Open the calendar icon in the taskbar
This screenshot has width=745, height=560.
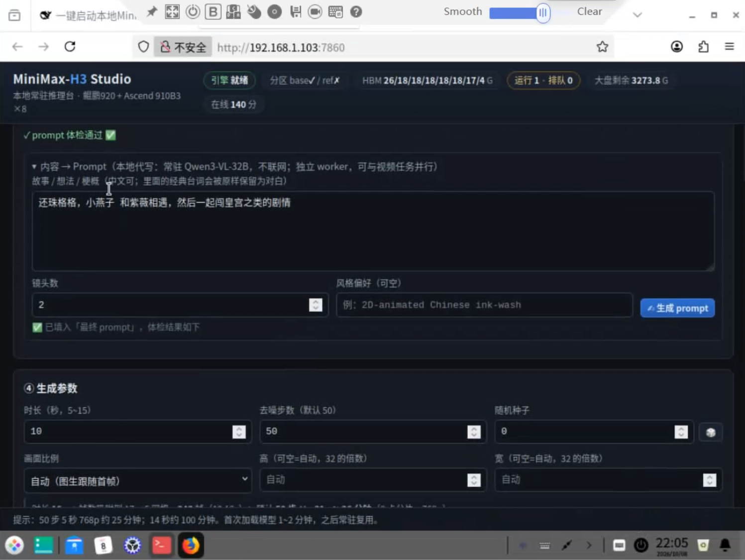(103, 546)
